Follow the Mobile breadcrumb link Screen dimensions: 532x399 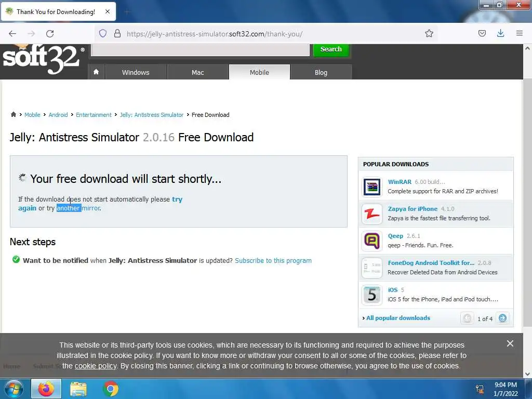coord(32,115)
